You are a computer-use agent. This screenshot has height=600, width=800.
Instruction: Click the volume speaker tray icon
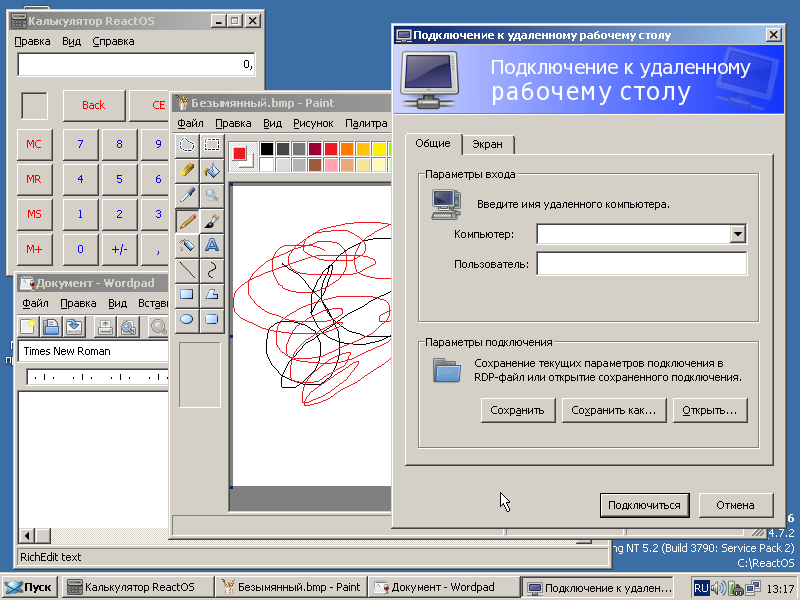point(718,588)
